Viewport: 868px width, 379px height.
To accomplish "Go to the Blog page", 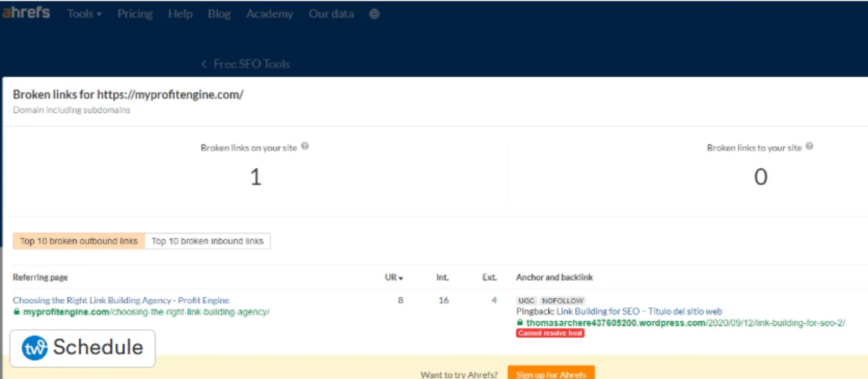I will [x=219, y=14].
